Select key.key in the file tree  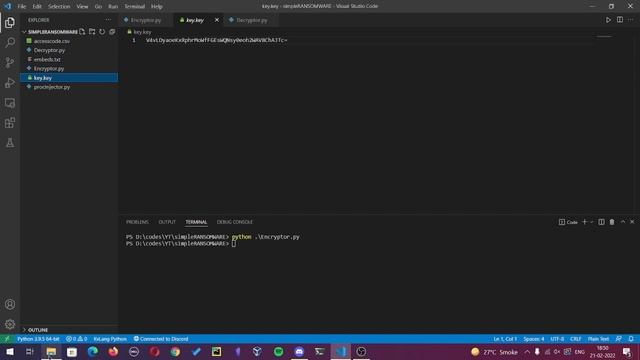click(x=69, y=78)
